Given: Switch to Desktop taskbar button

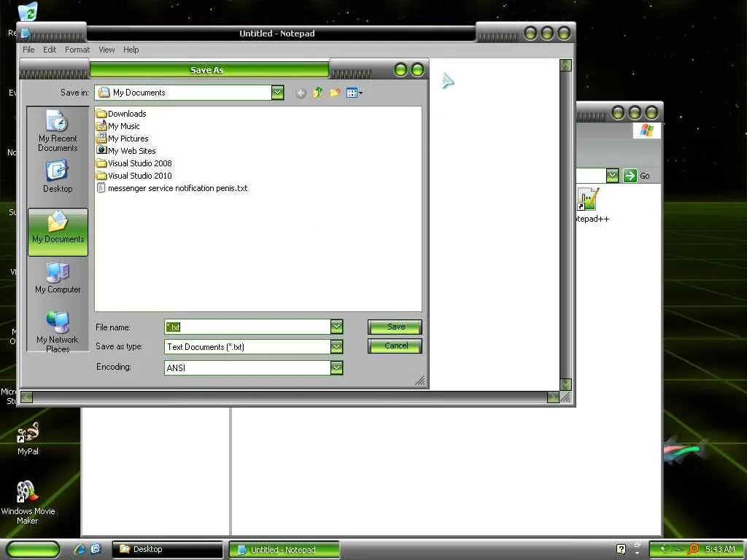Looking at the screenshot, I should [167, 549].
